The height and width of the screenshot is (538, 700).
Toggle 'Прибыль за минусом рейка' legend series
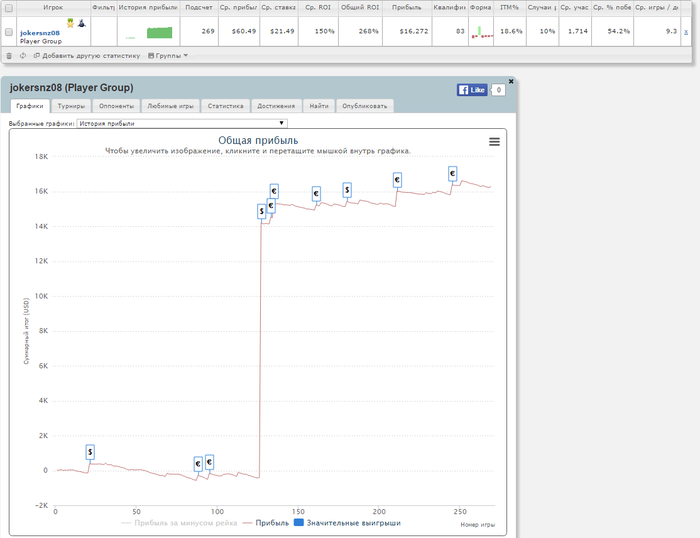click(179, 523)
